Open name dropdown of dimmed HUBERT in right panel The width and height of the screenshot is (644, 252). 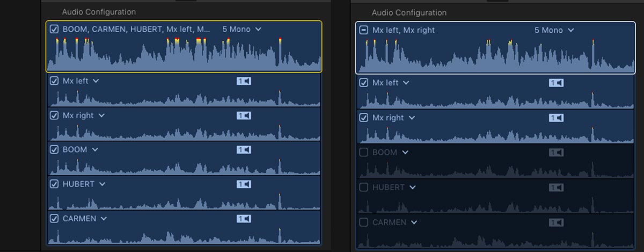pyautogui.click(x=412, y=188)
